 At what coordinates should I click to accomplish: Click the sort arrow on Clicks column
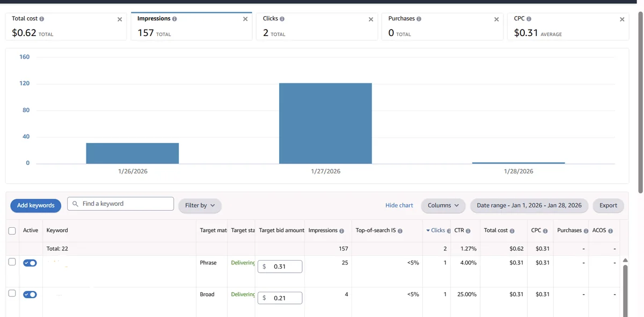click(x=428, y=230)
